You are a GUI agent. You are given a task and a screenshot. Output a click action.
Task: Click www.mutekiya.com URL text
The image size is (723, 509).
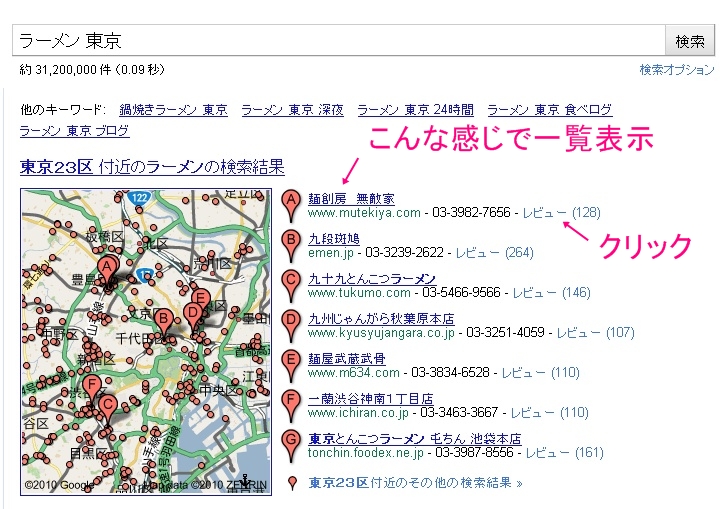tap(364, 213)
